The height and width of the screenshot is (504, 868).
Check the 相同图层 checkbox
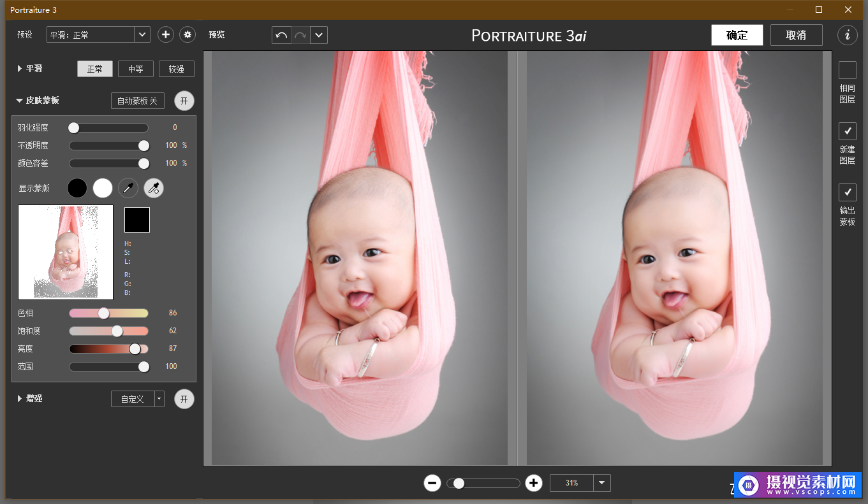(848, 70)
